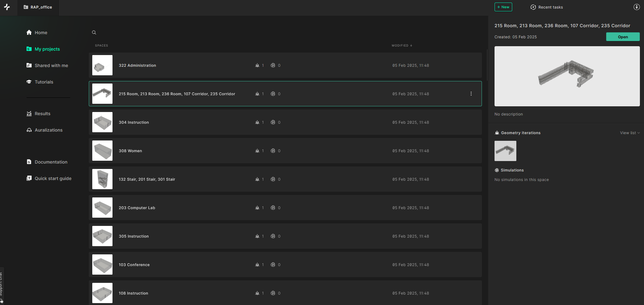Click the 203 Computer Lab thumbnail

(x=102, y=208)
